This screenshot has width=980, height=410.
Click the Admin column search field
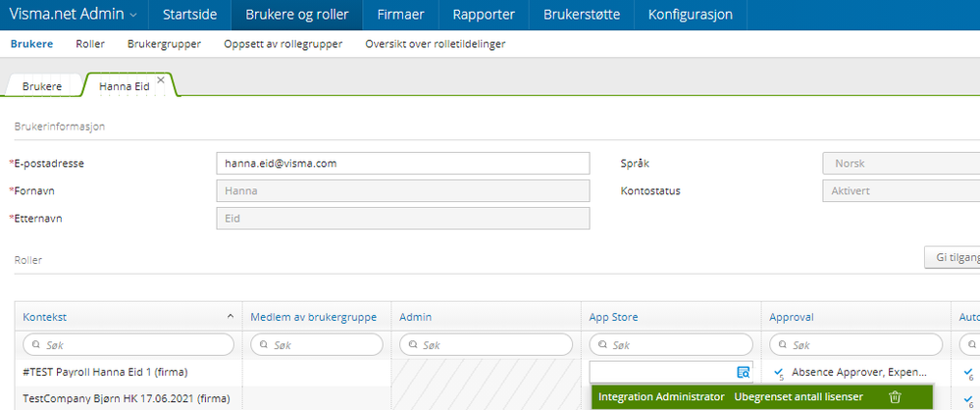(486, 344)
